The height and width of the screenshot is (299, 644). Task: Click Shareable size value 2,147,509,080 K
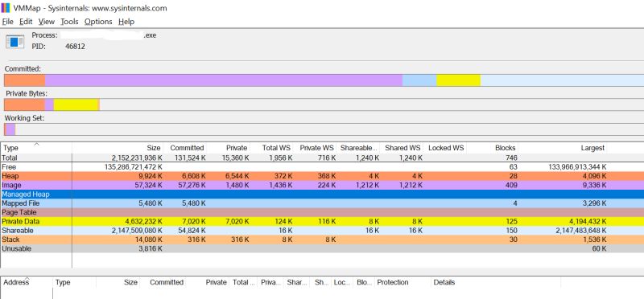point(137,231)
